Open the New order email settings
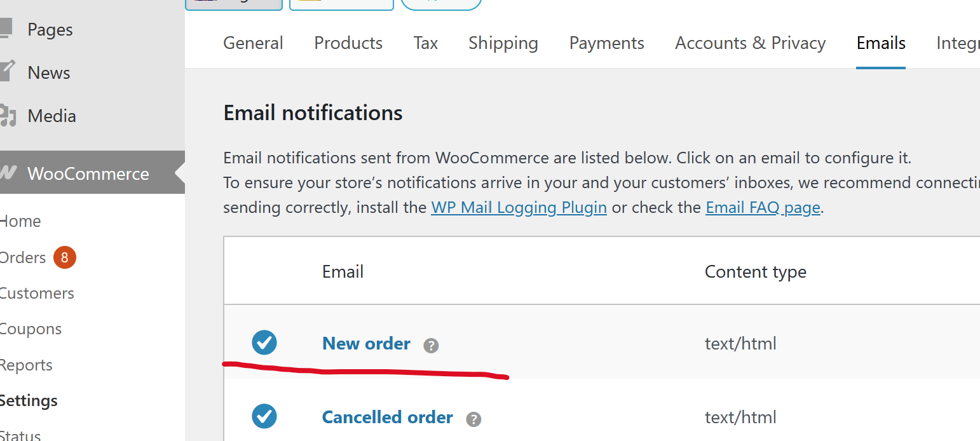 click(366, 344)
